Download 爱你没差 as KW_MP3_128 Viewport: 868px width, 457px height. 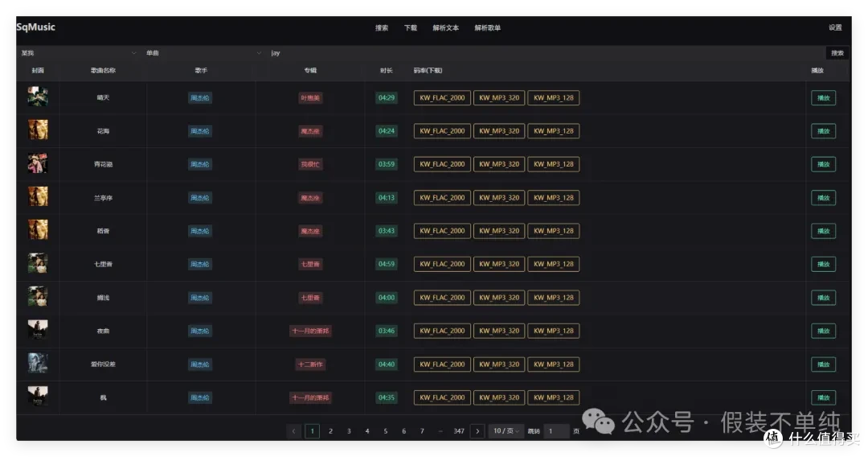pos(553,364)
